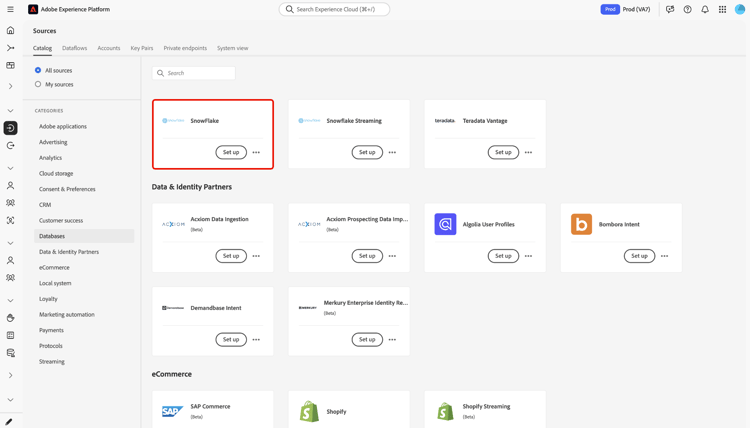Open more options for Bombora Intent
750x428 pixels.
coord(664,256)
